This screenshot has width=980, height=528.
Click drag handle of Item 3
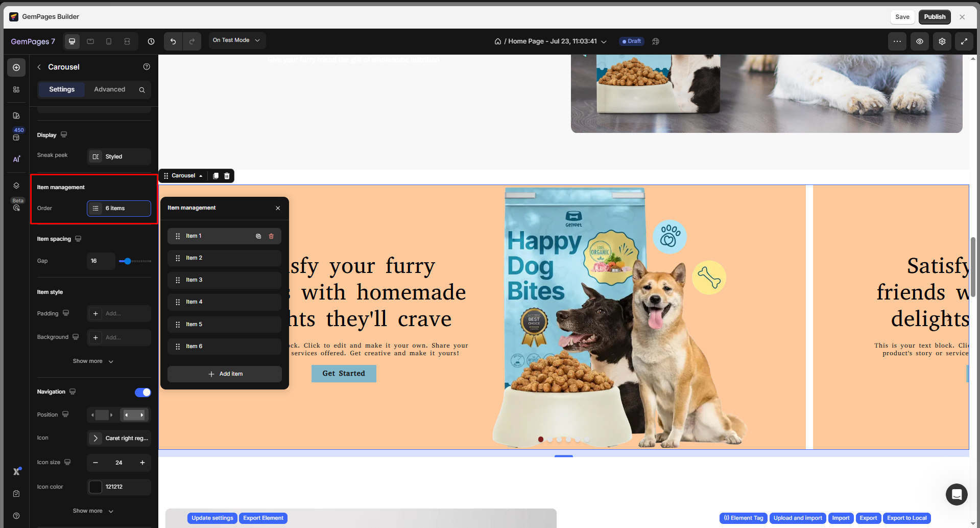(x=178, y=280)
